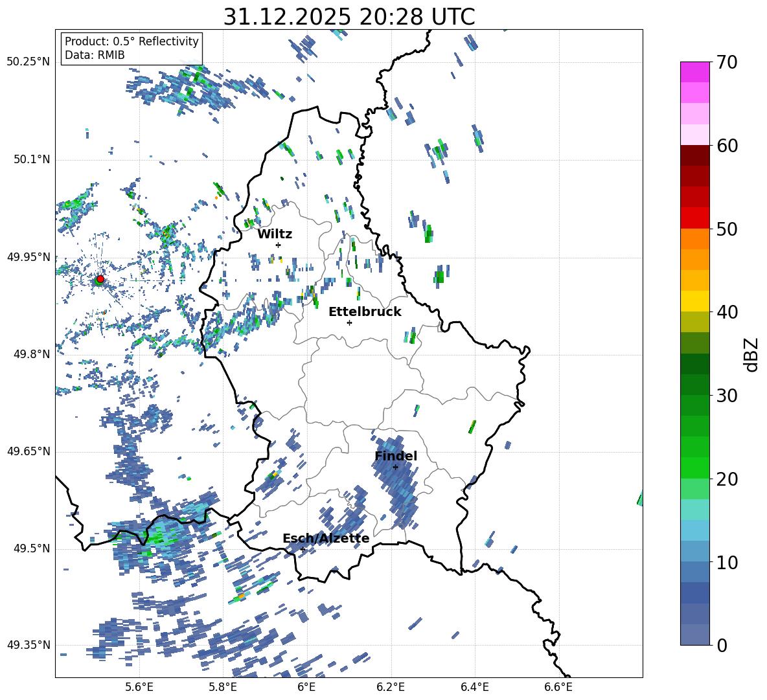Click the 20 value on the colorbar
The height and width of the screenshot is (700, 767).
(x=727, y=479)
